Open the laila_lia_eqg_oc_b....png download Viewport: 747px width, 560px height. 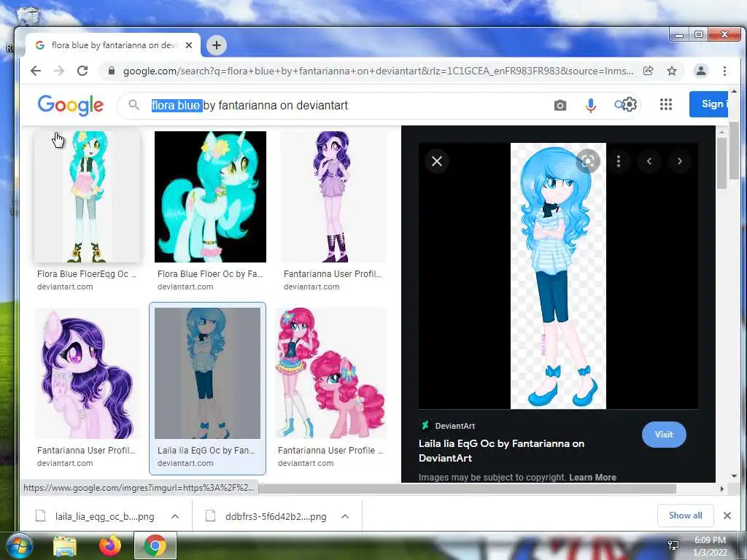tap(96, 516)
